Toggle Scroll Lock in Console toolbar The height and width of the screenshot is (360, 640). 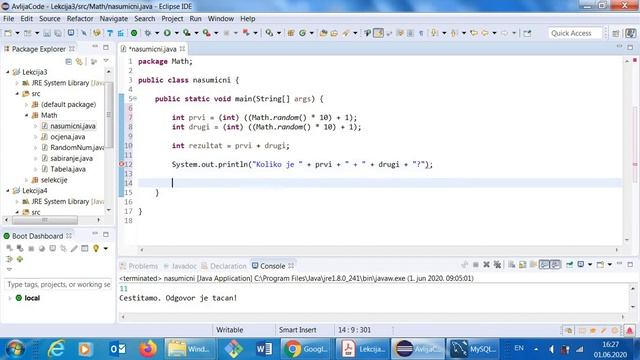point(522,265)
